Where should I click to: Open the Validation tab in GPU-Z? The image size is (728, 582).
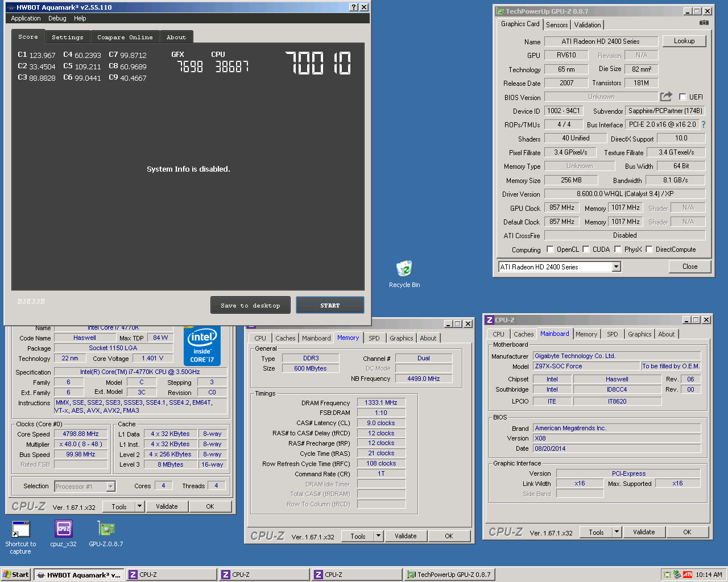[588, 25]
